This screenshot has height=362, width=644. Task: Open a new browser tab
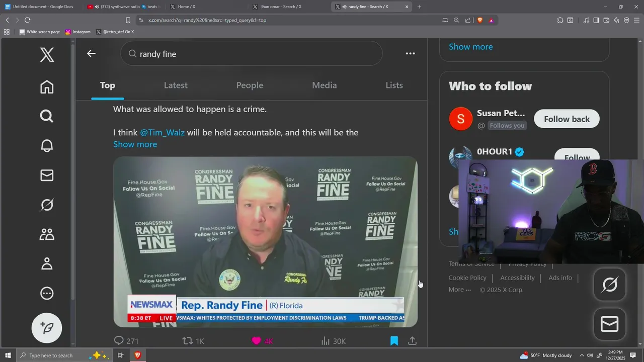pos(419,7)
